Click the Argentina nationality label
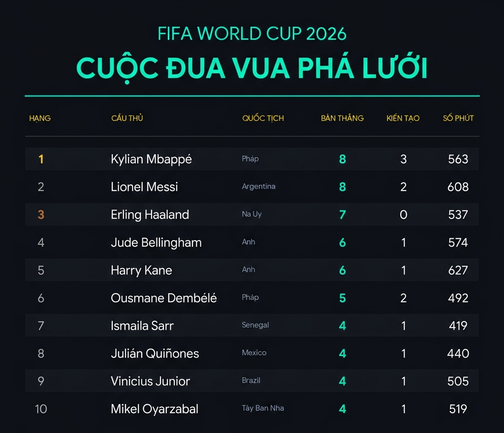The image size is (504, 433). (259, 186)
